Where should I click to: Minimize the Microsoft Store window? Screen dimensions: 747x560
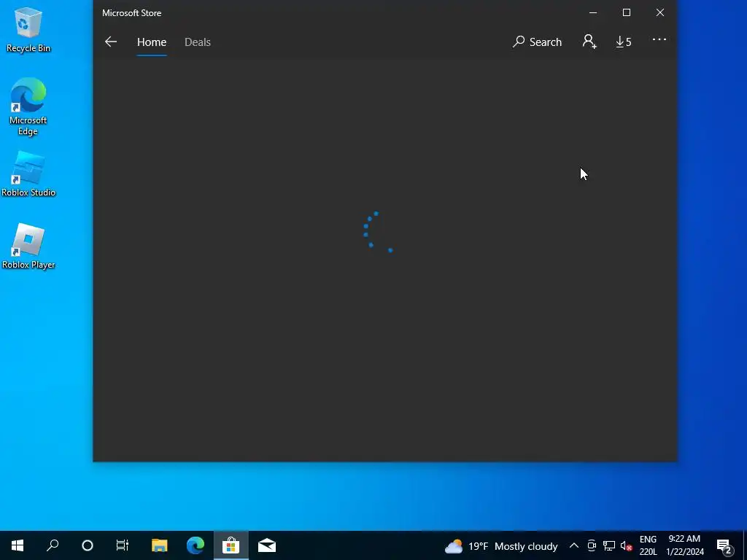click(x=593, y=13)
